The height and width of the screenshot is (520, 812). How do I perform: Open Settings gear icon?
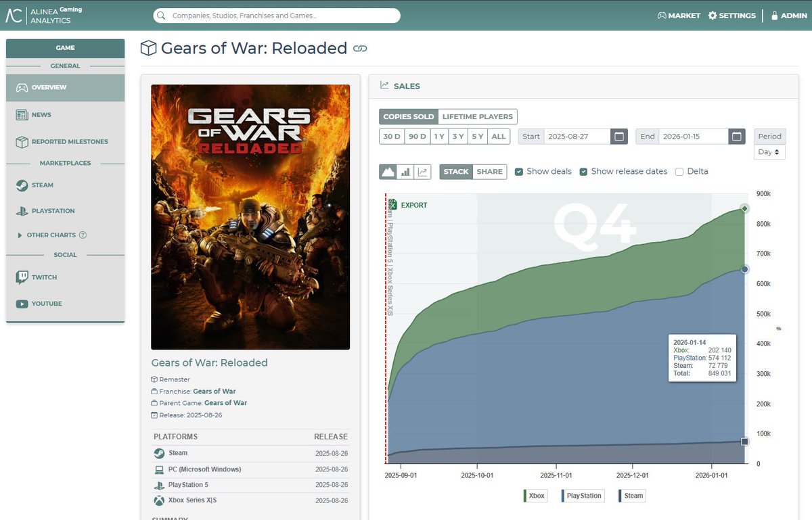click(713, 16)
